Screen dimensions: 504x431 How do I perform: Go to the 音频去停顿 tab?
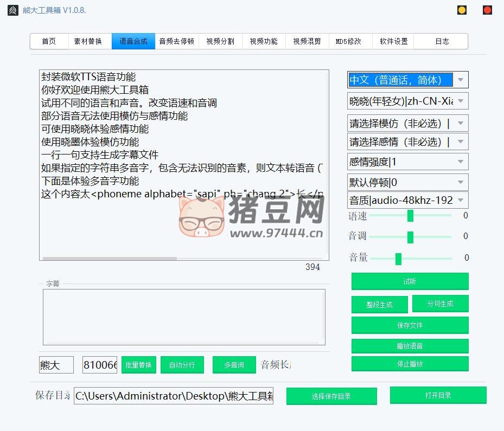click(x=177, y=41)
